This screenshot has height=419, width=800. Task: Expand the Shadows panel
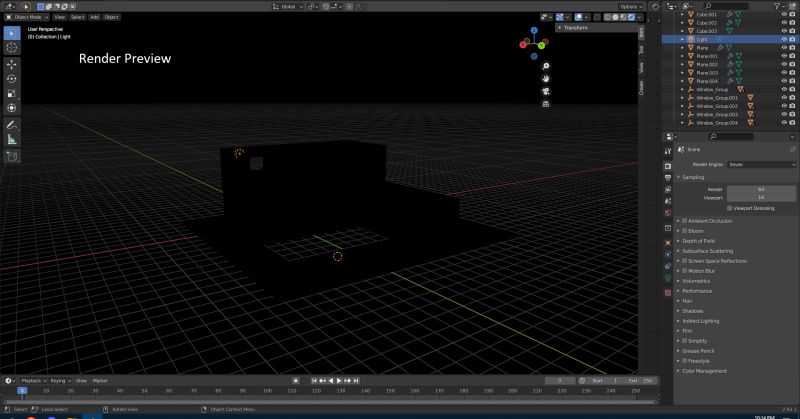tap(692, 311)
